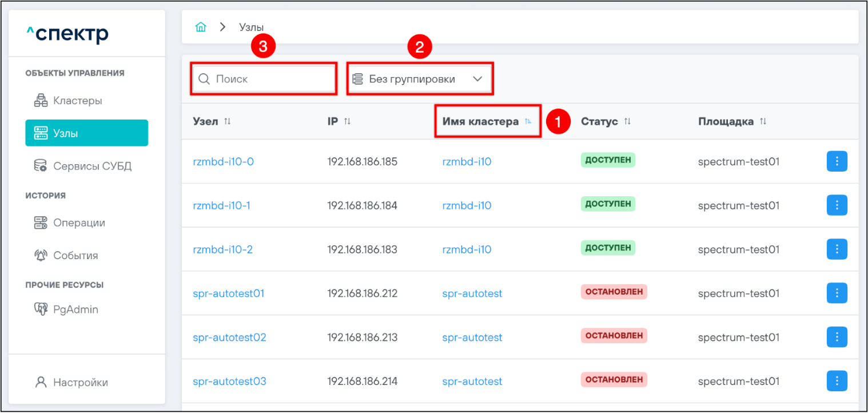
Task: Toggle sort on Имя кластера column
Action: [x=527, y=121]
